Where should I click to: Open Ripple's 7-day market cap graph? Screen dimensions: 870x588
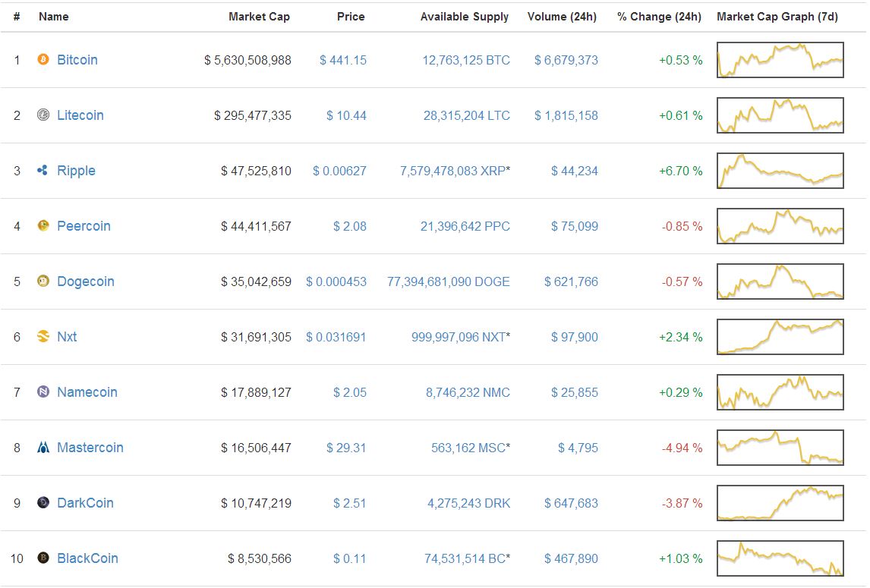pos(780,171)
